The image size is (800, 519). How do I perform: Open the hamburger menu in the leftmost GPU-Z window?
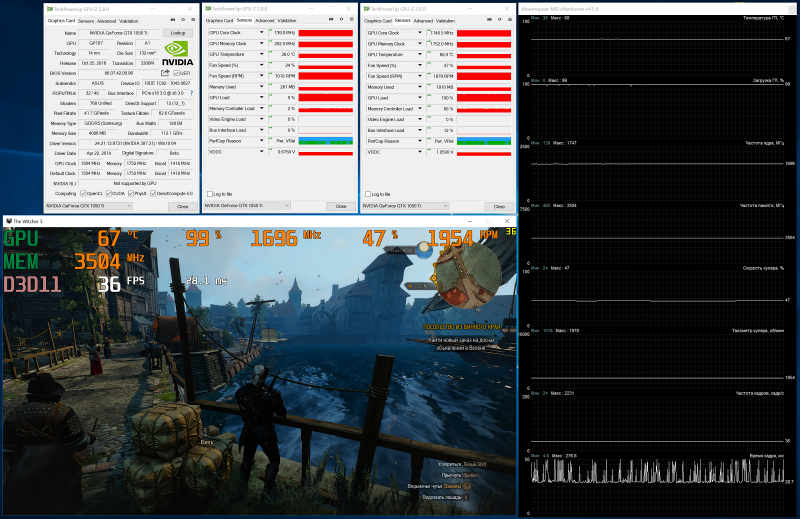pos(191,20)
